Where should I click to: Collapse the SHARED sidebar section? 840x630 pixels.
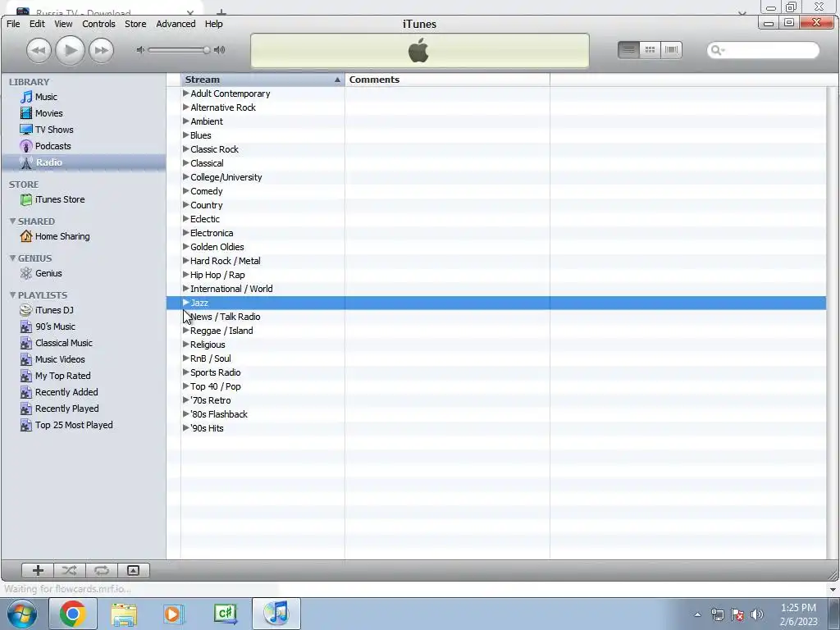click(13, 221)
